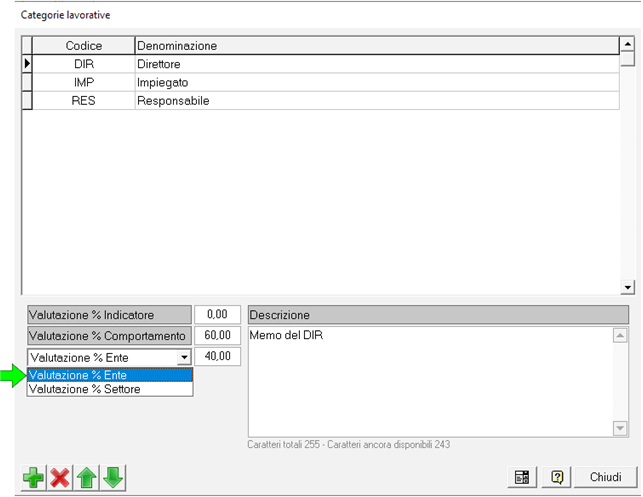The width and height of the screenshot is (643, 497).
Task: Click the Denominazione column header
Action: 376,46
